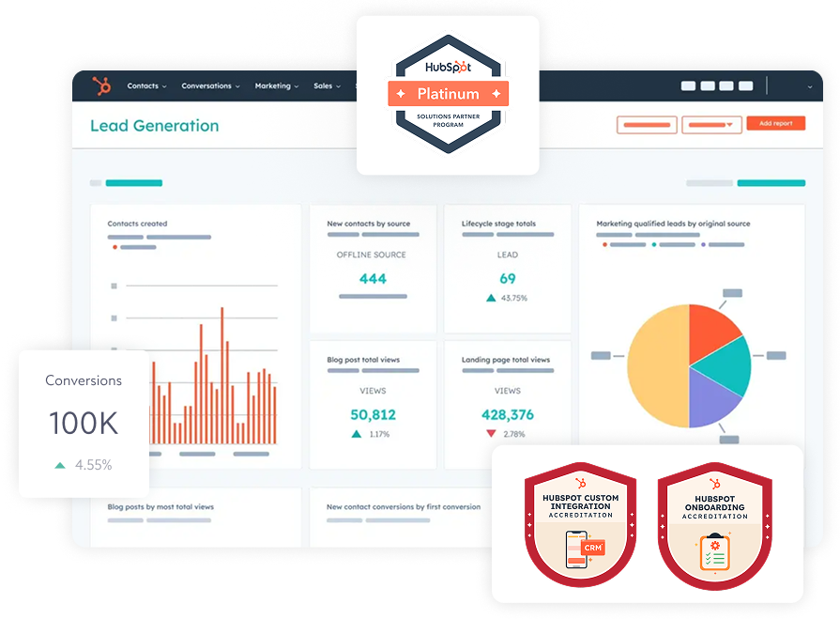Expand the Sales dropdown
Viewport: 840px width, 619px height.
pyautogui.click(x=327, y=86)
